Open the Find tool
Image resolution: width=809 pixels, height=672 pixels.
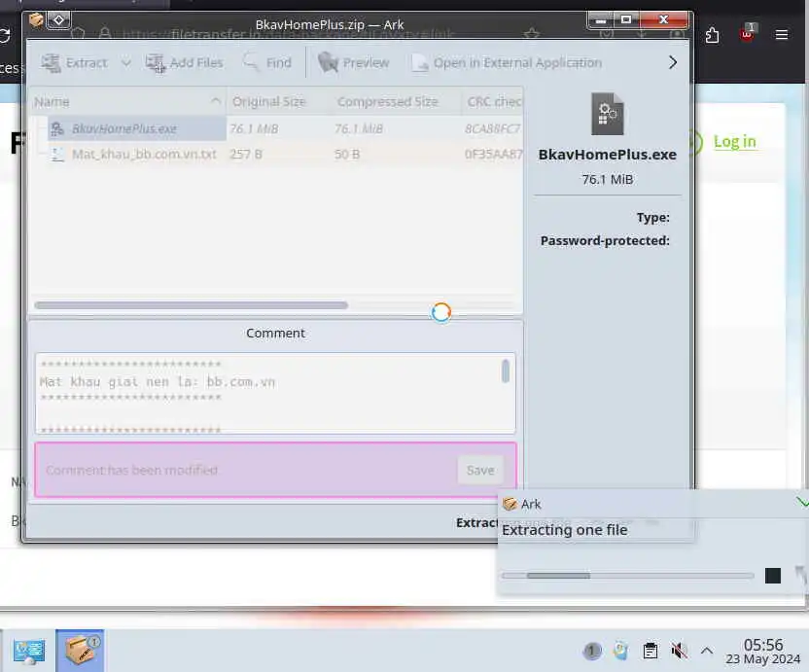pyautogui.click(x=267, y=63)
